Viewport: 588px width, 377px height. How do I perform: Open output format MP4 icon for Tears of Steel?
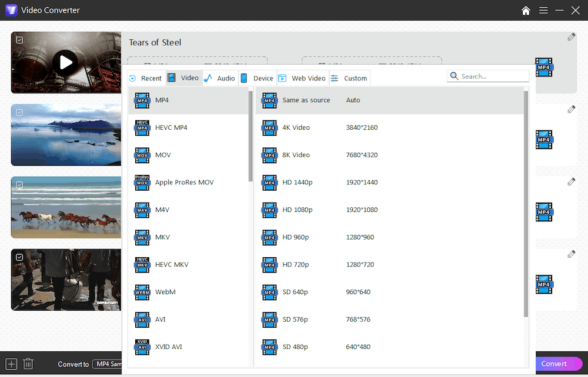click(544, 68)
